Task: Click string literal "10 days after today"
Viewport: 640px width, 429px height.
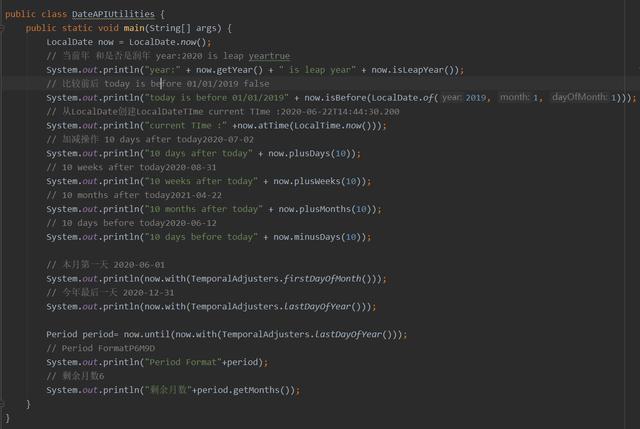Action: tap(199, 153)
